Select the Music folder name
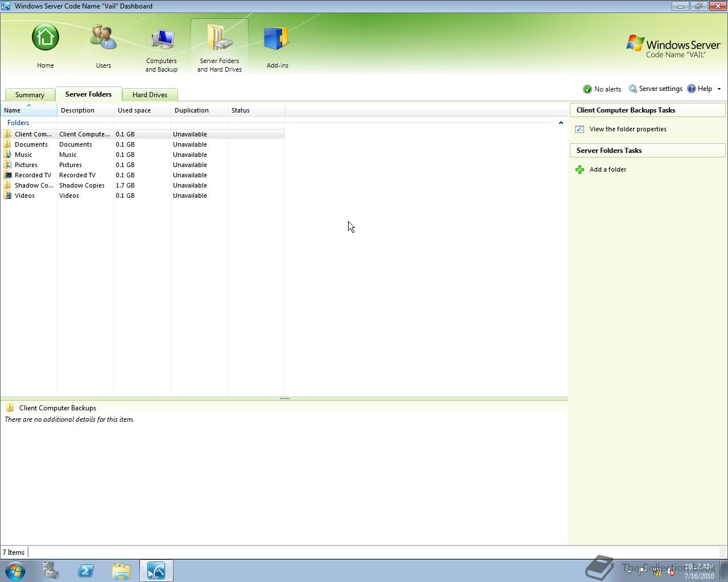728x582 pixels. (23, 155)
